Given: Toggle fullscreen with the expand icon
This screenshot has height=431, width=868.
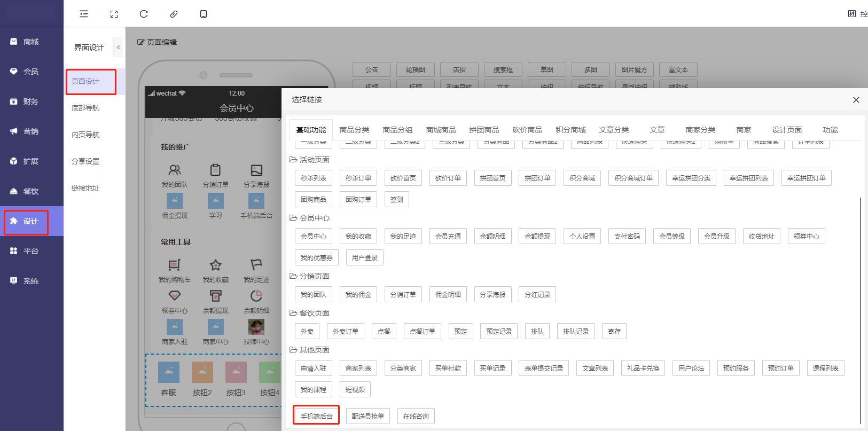Looking at the screenshot, I should [114, 14].
